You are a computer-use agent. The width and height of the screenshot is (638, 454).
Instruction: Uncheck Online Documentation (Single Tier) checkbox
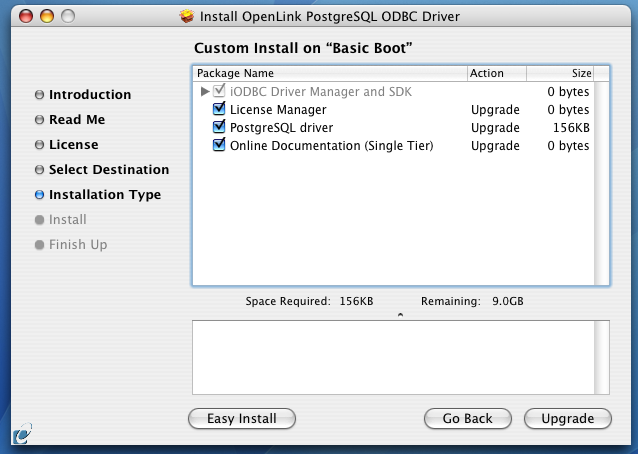(219, 144)
